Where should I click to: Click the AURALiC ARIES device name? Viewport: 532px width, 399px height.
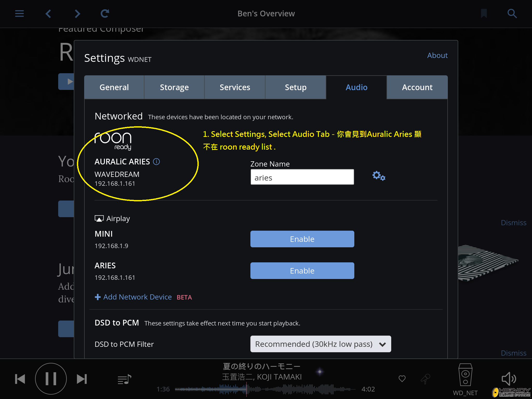pyautogui.click(x=122, y=162)
